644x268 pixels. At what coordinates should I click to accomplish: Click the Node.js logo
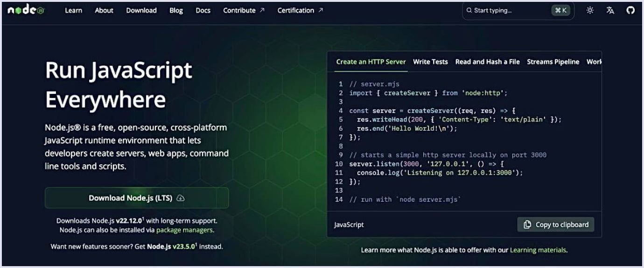click(x=26, y=10)
